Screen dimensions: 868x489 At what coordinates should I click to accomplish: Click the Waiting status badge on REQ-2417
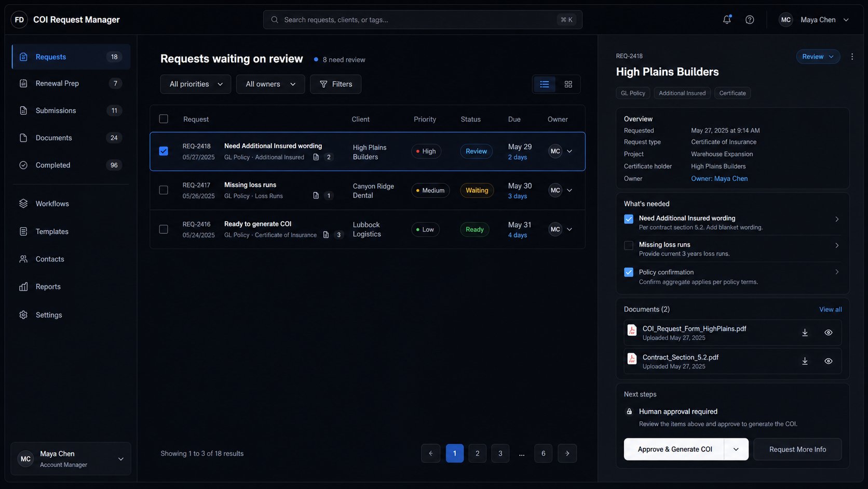pyautogui.click(x=477, y=190)
